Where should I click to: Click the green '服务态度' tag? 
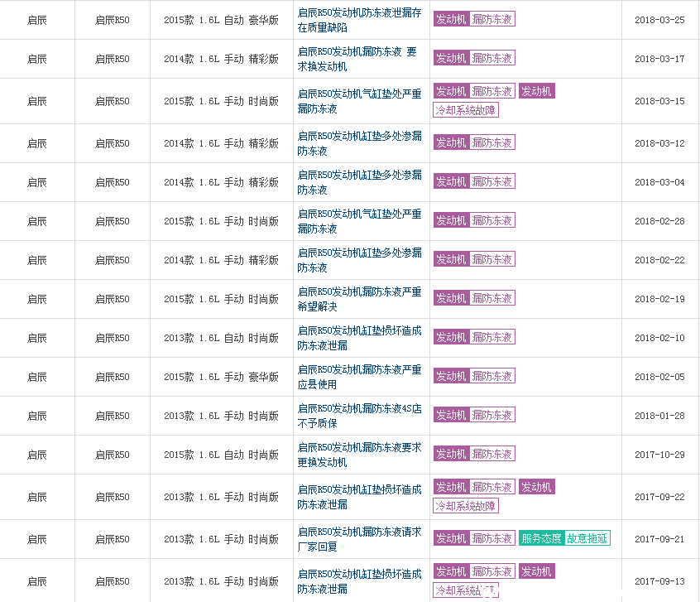541,538
